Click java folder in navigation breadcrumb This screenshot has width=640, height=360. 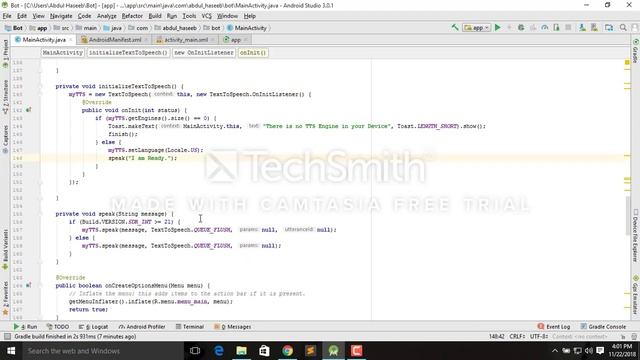coord(113,28)
